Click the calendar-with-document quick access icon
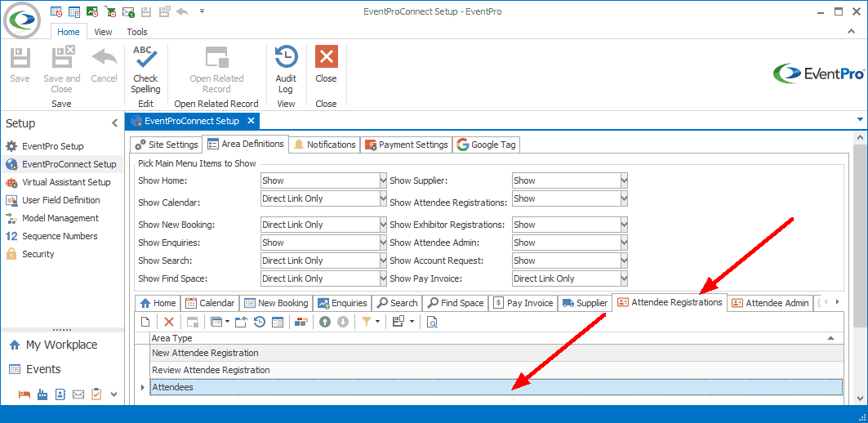 tap(74, 11)
